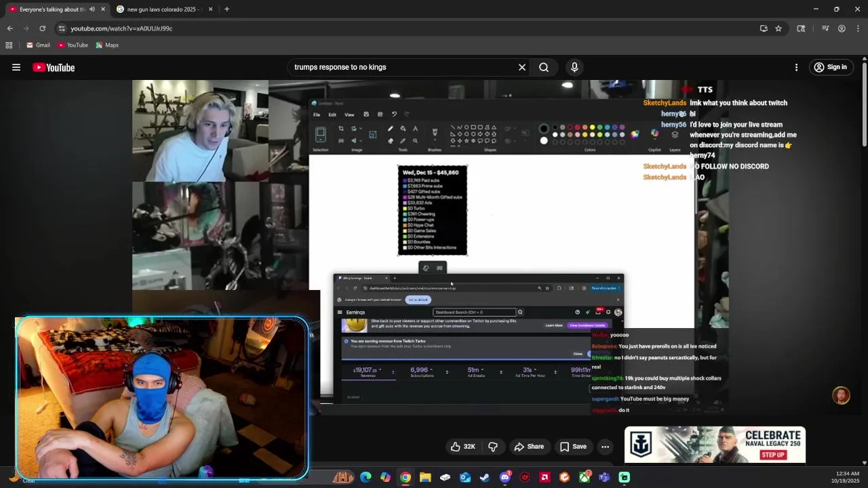Share this video

[x=529, y=447]
